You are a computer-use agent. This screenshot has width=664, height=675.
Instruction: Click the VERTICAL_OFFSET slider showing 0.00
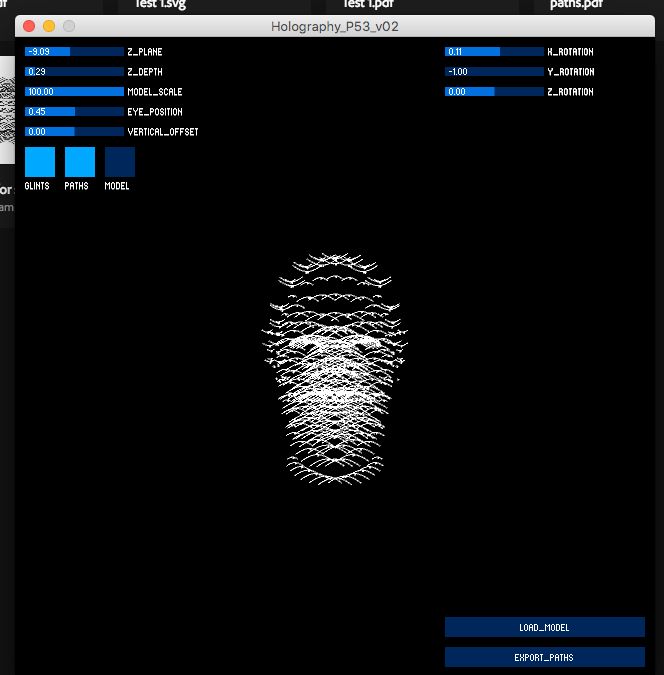pos(74,132)
